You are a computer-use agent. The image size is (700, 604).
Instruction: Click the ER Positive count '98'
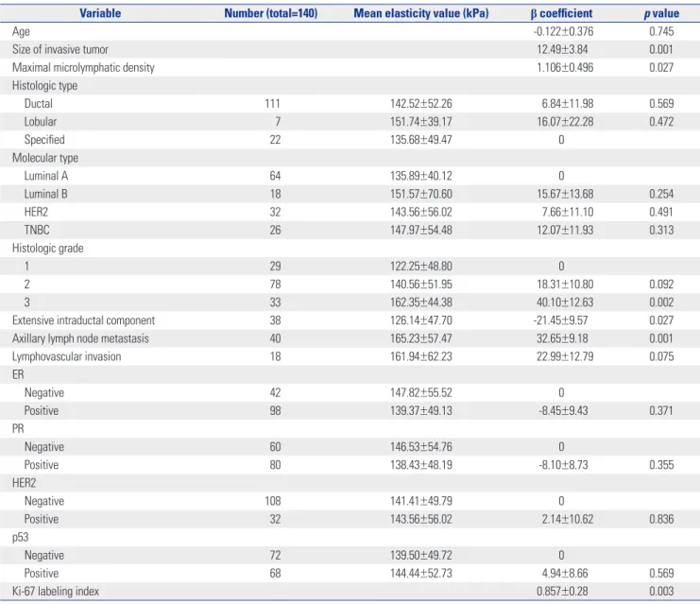(275, 411)
